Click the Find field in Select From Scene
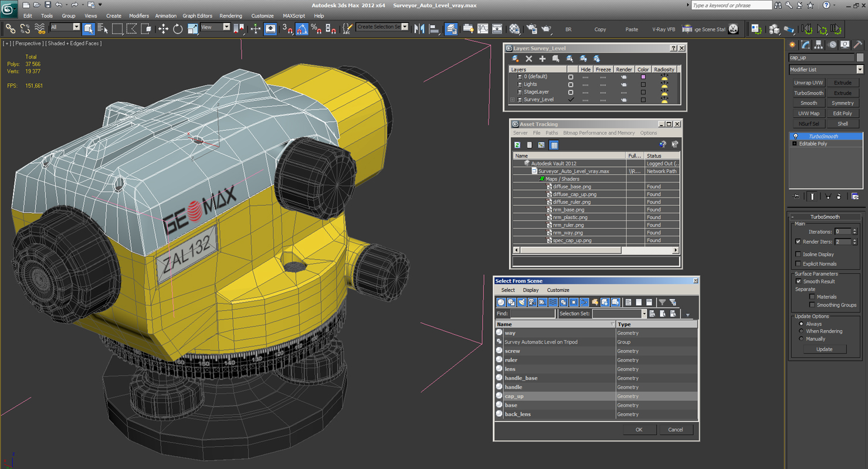The width and height of the screenshot is (868, 469). (x=533, y=314)
